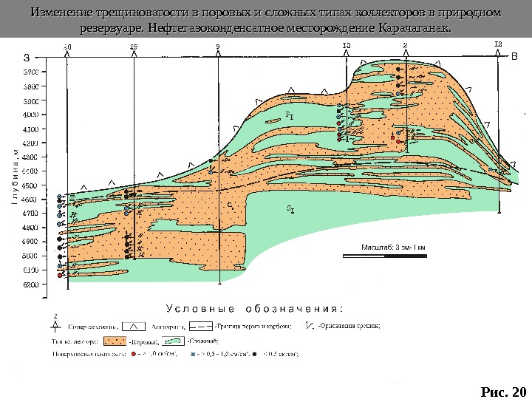Click the green complex collector legend swatch

click(173, 341)
